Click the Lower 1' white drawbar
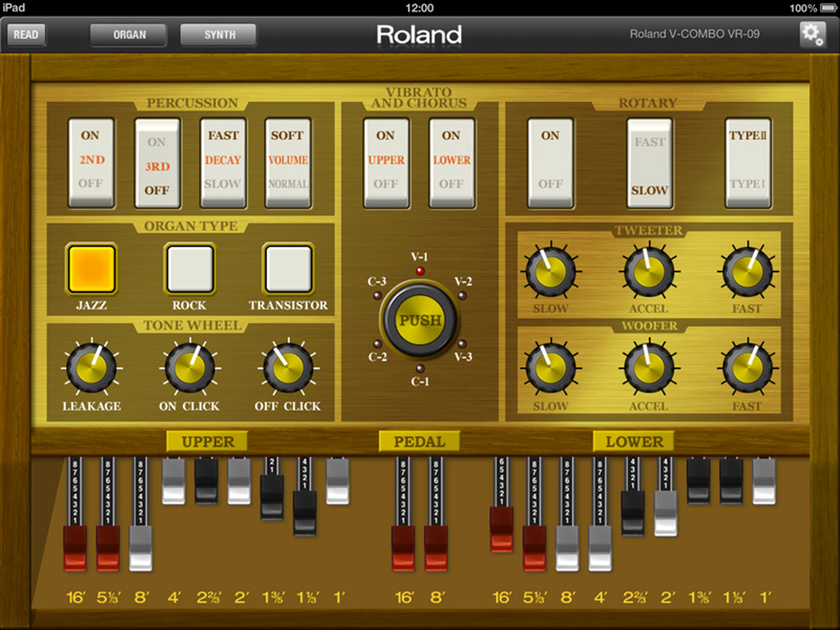The image size is (840, 630). click(x=764, y=482)
